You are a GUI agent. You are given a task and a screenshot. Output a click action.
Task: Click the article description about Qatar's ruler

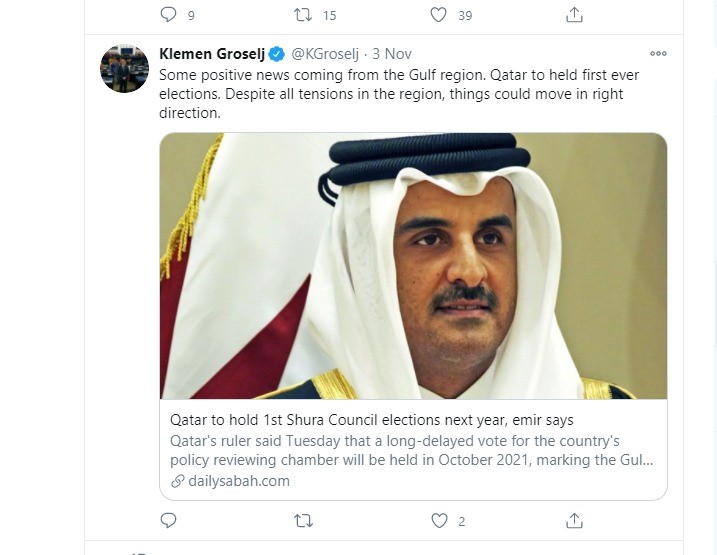pos(410,450)
